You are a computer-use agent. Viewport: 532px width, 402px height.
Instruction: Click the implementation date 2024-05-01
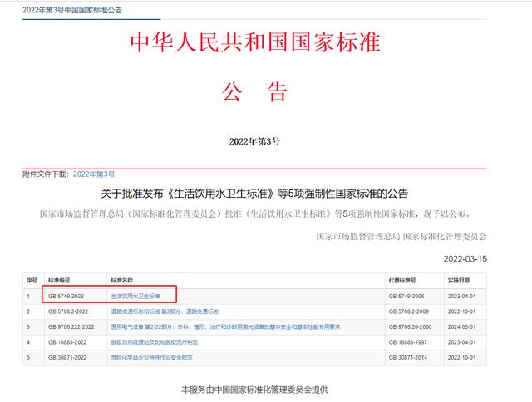(x=462, y=326)
